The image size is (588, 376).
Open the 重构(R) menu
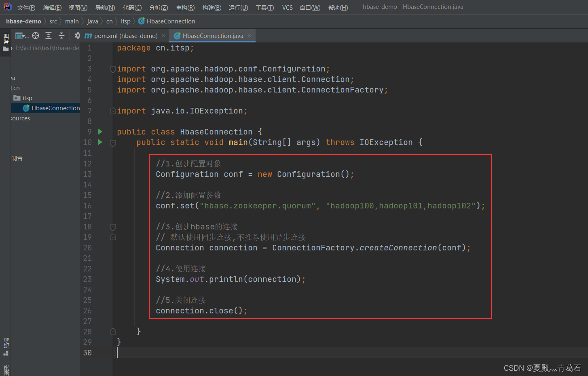point(185,8)
